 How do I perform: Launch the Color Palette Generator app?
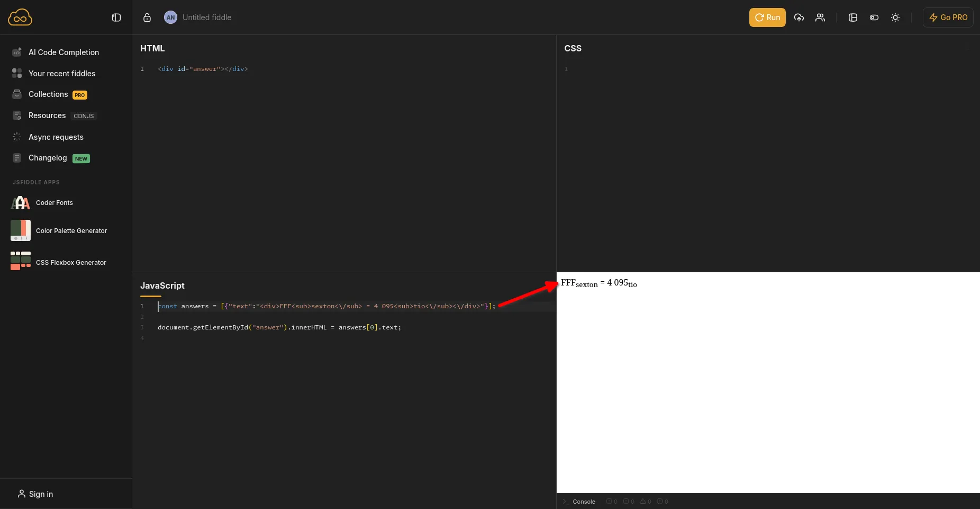[x=71, y=231]
